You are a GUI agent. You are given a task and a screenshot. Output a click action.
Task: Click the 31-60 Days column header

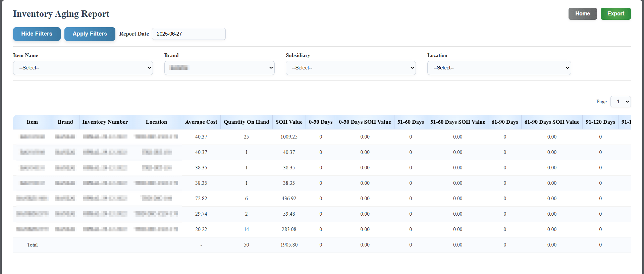pyautogui.click(x=411, y=122)
